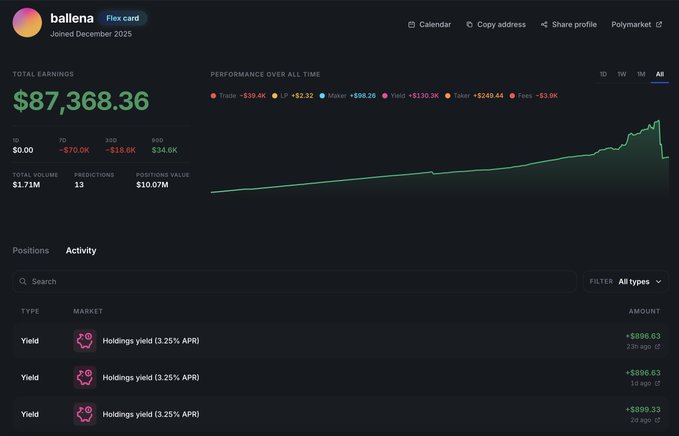Click the AMOUNT column header

tap(644, 311)
